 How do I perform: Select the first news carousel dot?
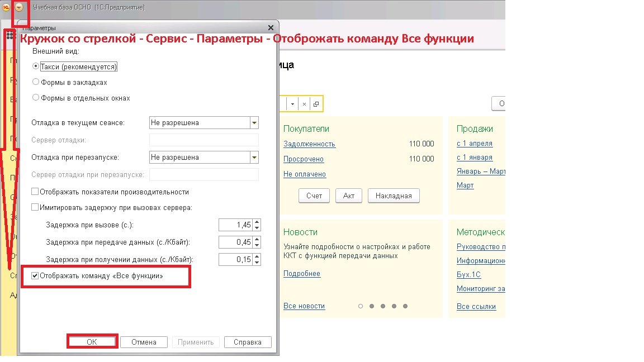pyautogui.click(x=361, y=306)
